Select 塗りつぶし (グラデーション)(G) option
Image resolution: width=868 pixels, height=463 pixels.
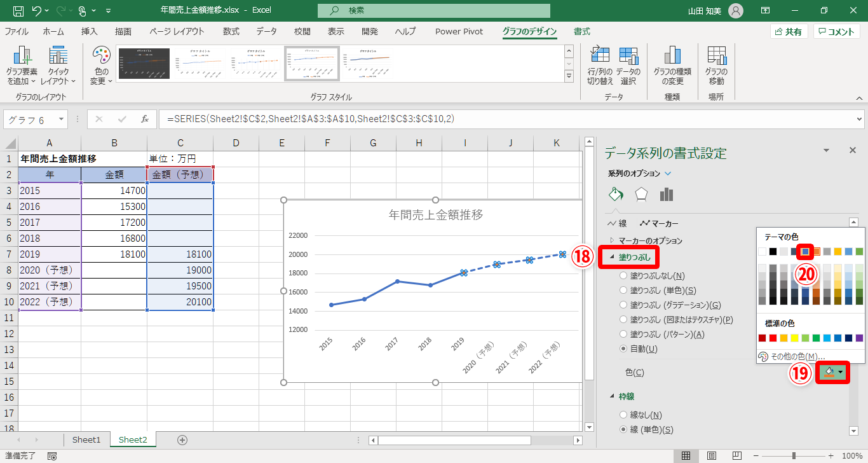624,305
